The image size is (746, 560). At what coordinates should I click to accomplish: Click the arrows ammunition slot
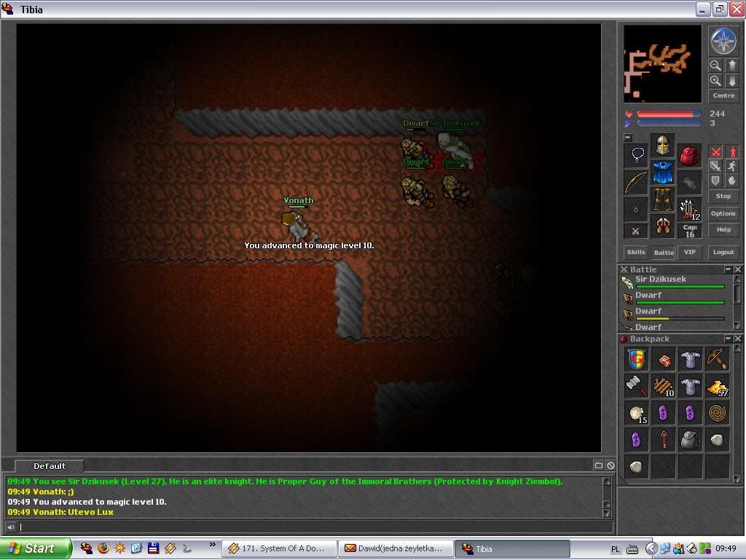[689, 209]
